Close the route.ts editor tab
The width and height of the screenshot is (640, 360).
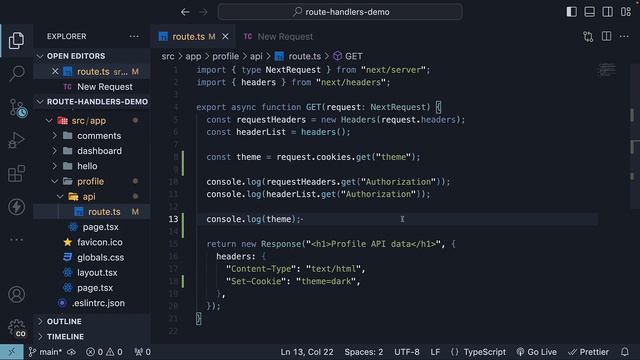click(x=225, y=36)
